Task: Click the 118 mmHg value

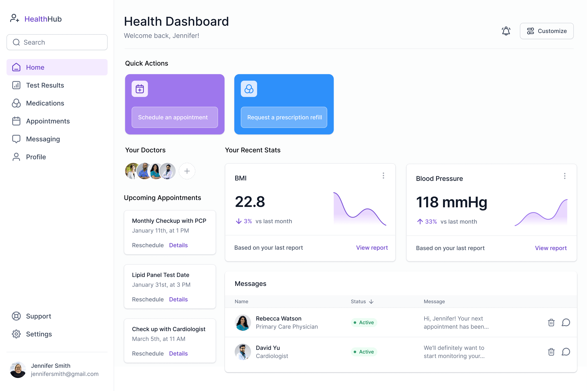Action: pyautogui.click(x=452, y=202)
